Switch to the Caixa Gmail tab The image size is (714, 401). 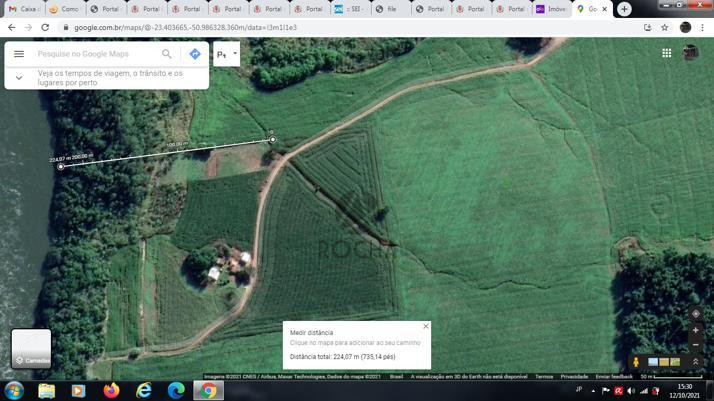click(26, 9)
